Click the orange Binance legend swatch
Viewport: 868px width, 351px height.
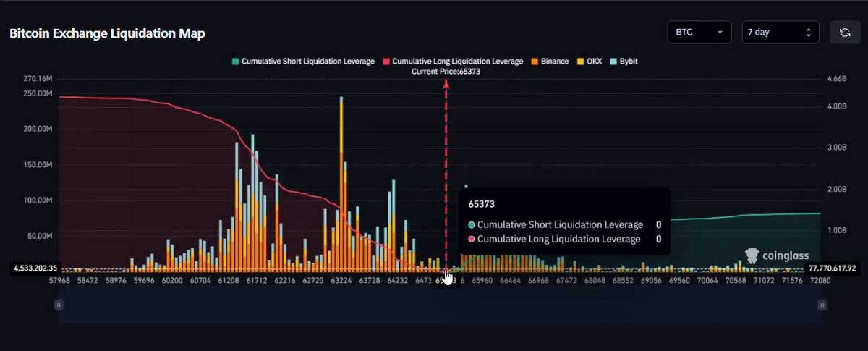tap(534, 62)
